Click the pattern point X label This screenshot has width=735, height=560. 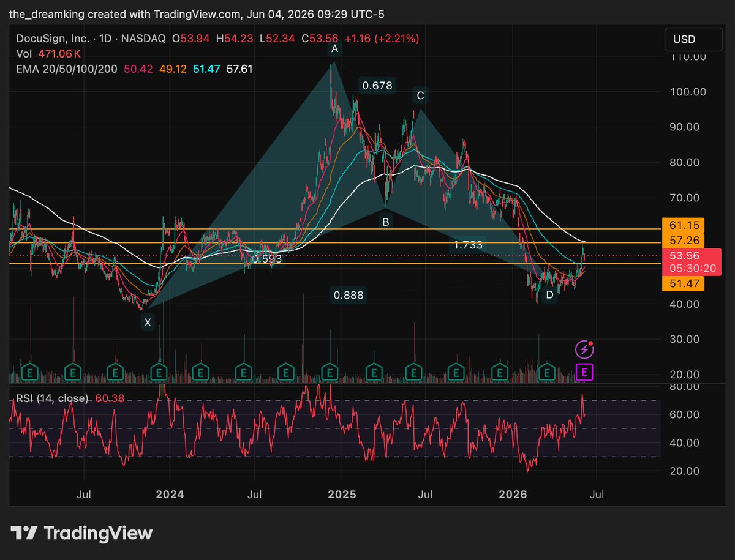point(148,322)
